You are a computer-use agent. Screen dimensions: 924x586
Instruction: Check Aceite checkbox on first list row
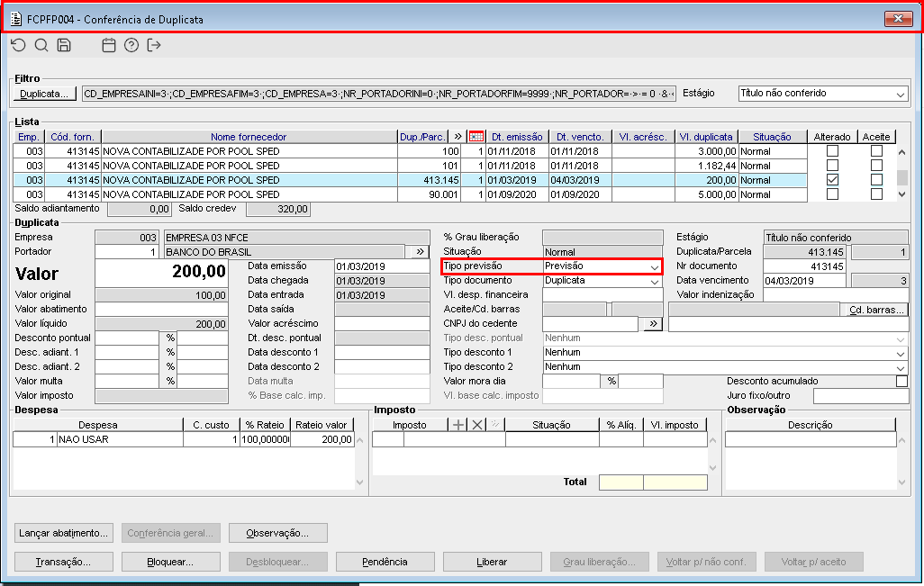(x=876, y=151)
